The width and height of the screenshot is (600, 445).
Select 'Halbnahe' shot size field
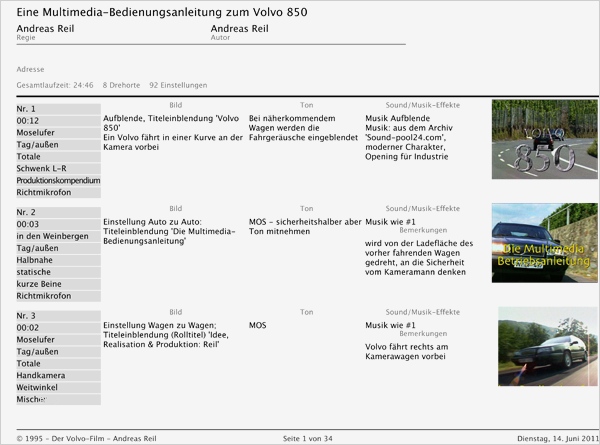pos(58,260)
